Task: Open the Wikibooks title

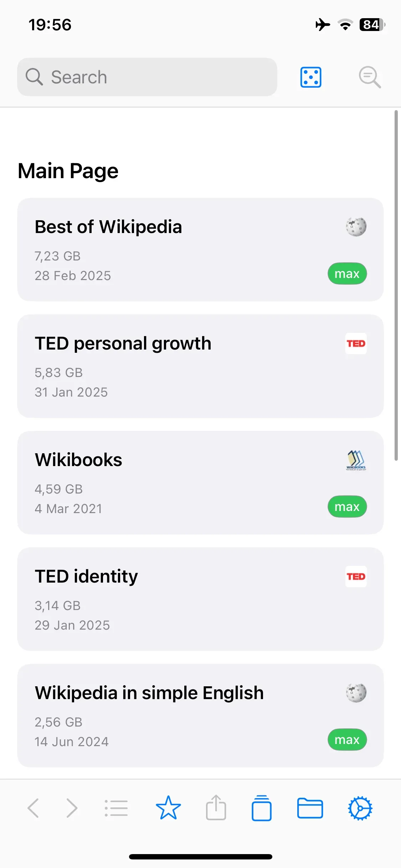Action: (x=78, y=460)
